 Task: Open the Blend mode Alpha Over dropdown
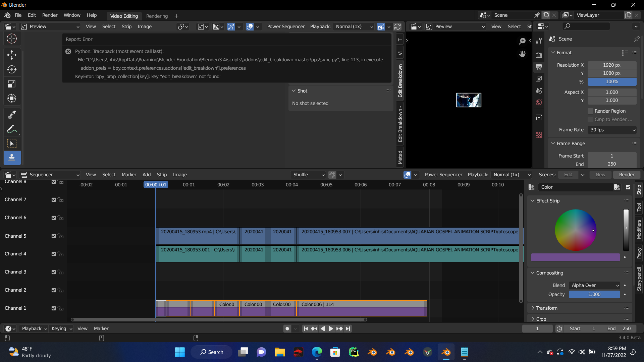(594, 285)
